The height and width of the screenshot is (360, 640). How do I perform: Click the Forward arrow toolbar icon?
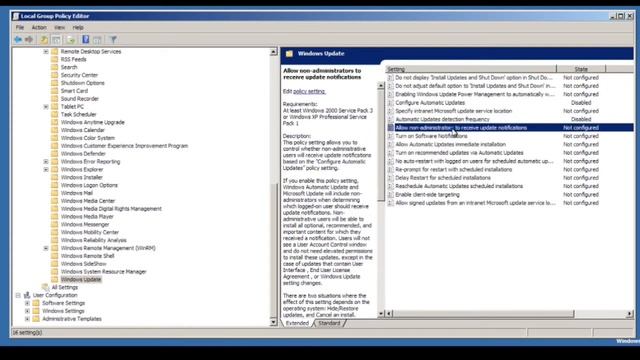[29, 40]
